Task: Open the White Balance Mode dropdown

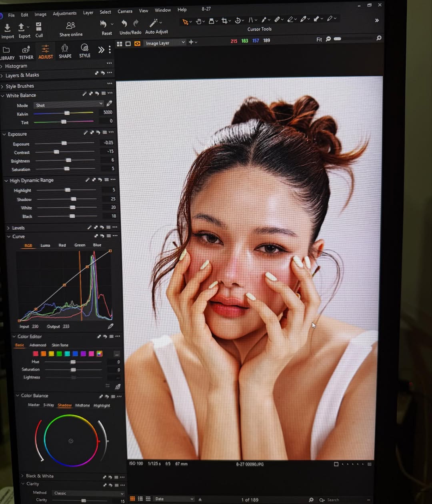Action: coord(68,105)
